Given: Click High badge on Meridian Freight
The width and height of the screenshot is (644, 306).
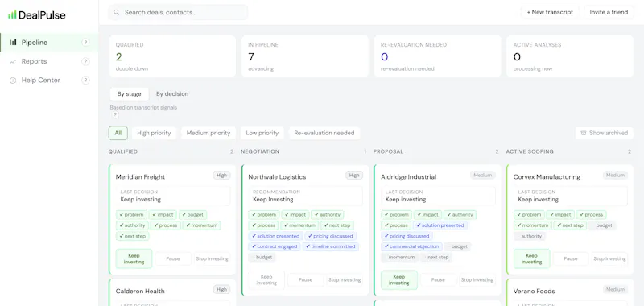Looking at the screenshot, I should coord(222,176).
